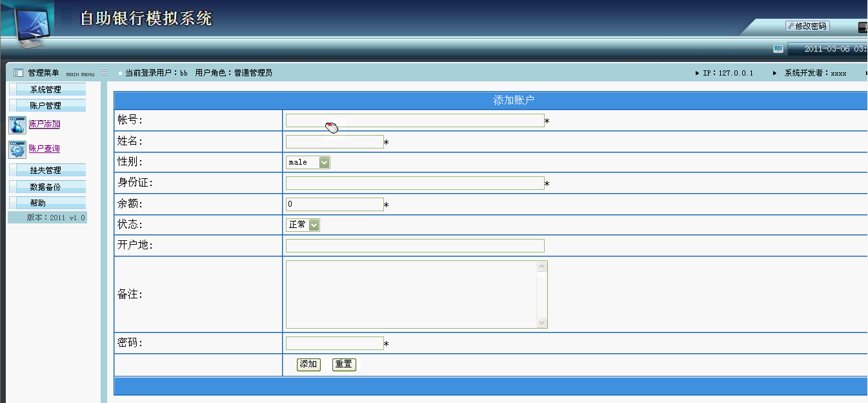868x403 pixels.
Task: Click the 修改密码 button
Action: (807, 26)
